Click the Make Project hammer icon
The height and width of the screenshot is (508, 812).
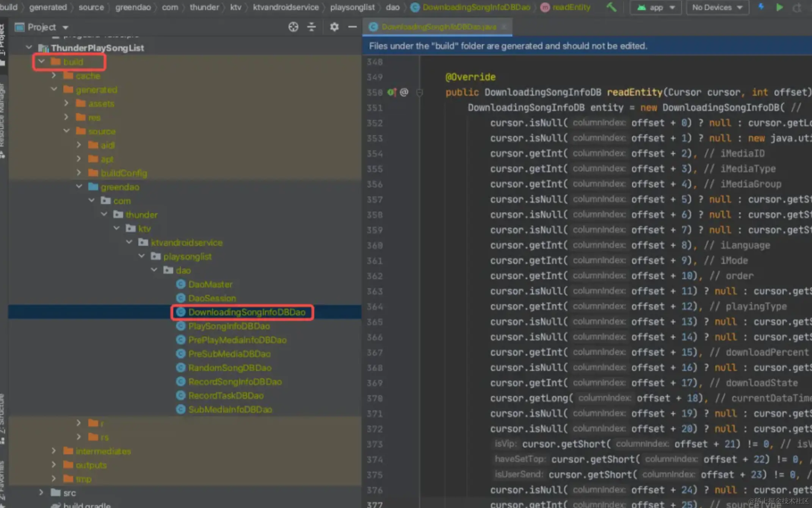click(x=611, y=7)
